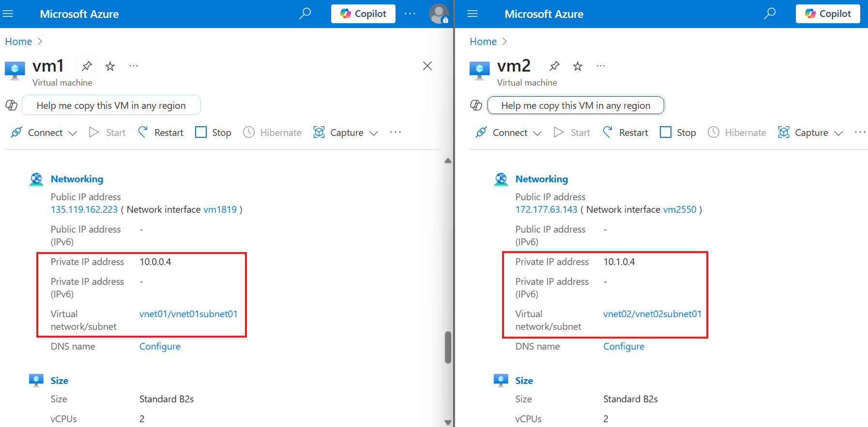Viewport: 868px width, 427px height.
Task: Pin vm2 to dashboard
Action: coord(554,66)
